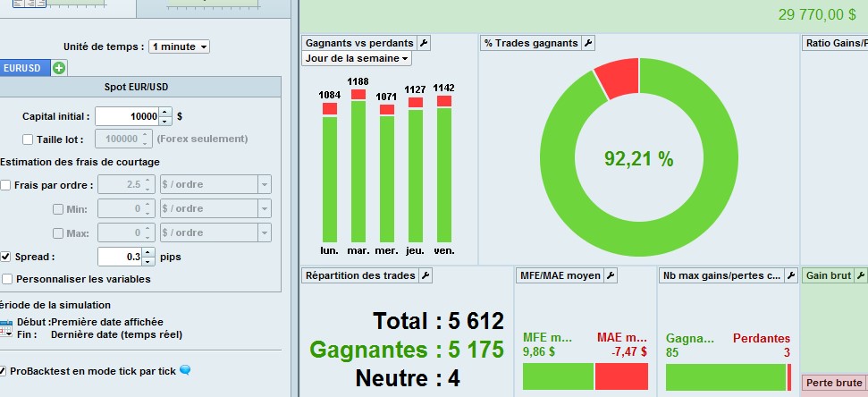
Task: Open settings wrench for Gain brut panel
Action: (861, 275)
